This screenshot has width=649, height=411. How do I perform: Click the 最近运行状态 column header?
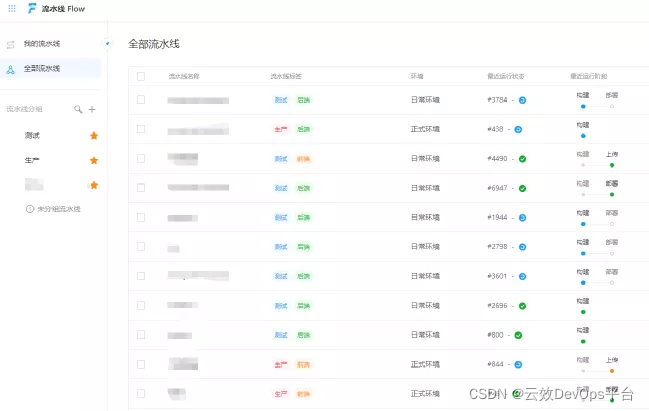(x=505, y=76)
